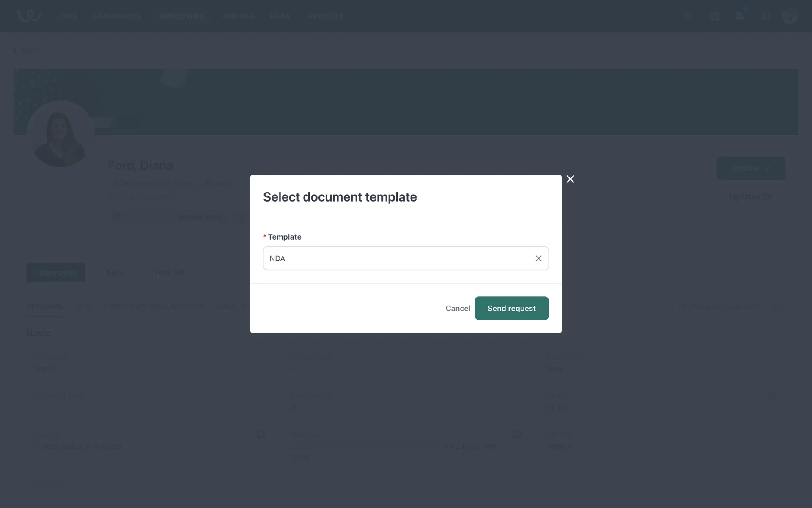Go to the Employees menu
812x508 pixels.
pyautogui.click(x=181, y=16)
